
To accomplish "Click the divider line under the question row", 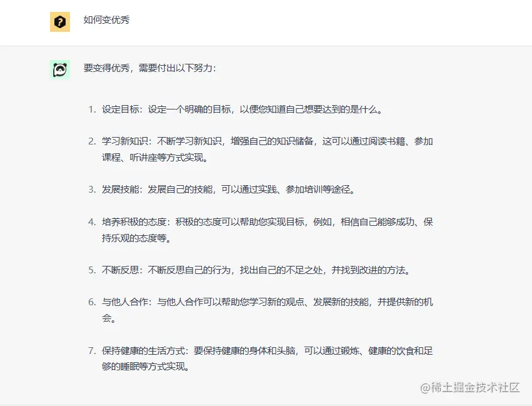I will point(266,44).
